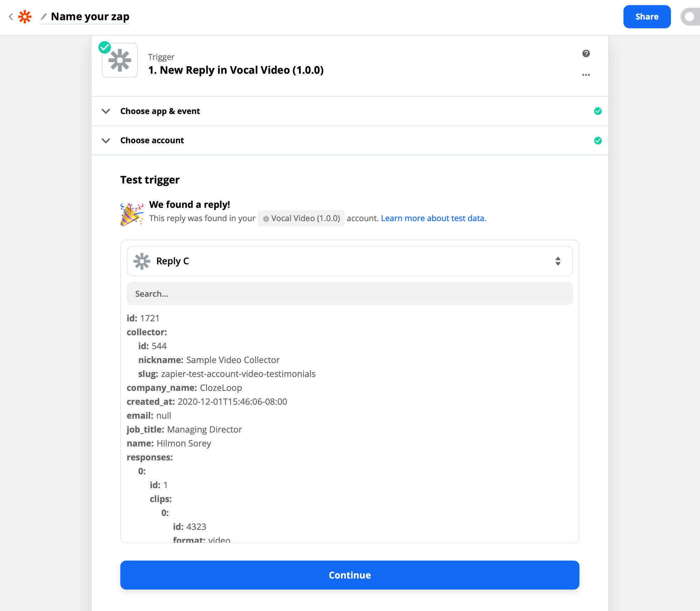Toggle the zap on/off switch

pos(689,17)
